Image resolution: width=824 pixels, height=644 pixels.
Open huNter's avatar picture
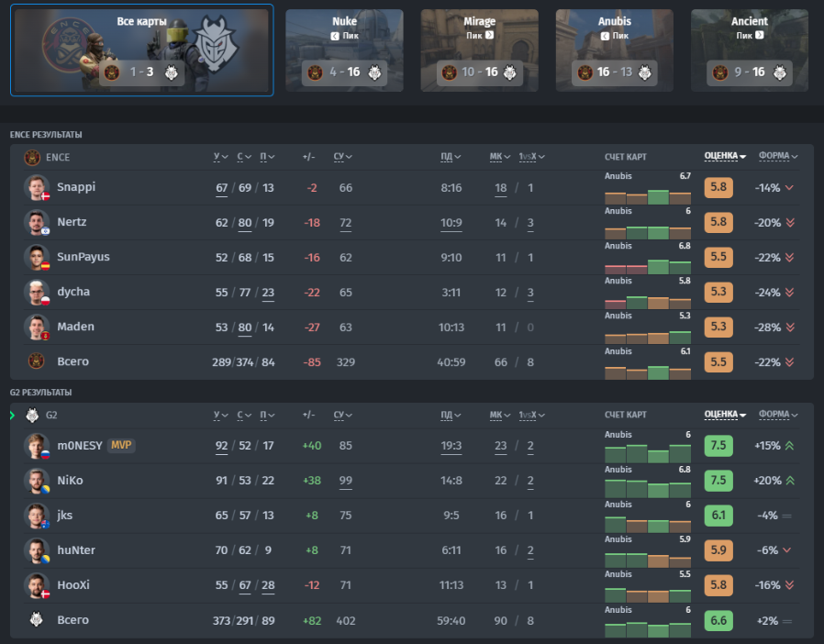37,550
